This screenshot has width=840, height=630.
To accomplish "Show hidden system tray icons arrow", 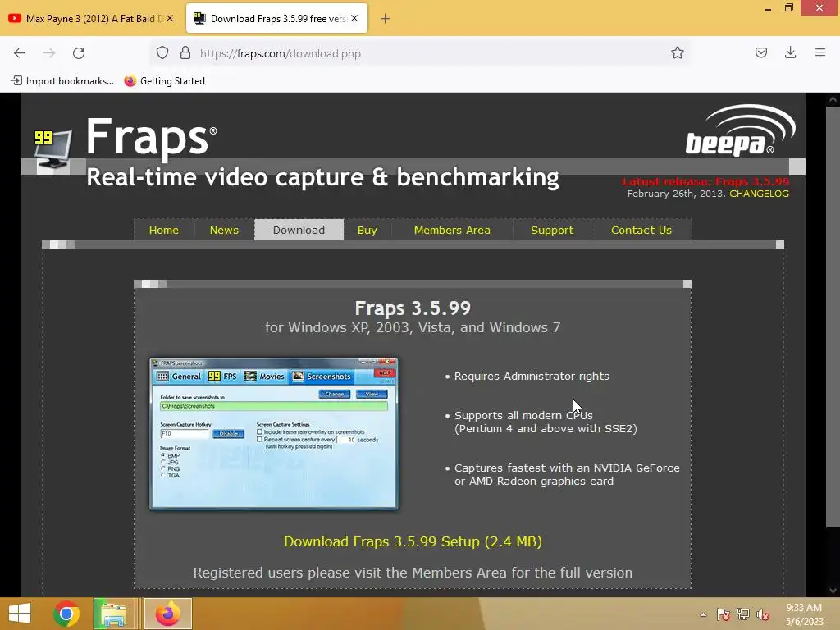I will [x=703, y=614].
